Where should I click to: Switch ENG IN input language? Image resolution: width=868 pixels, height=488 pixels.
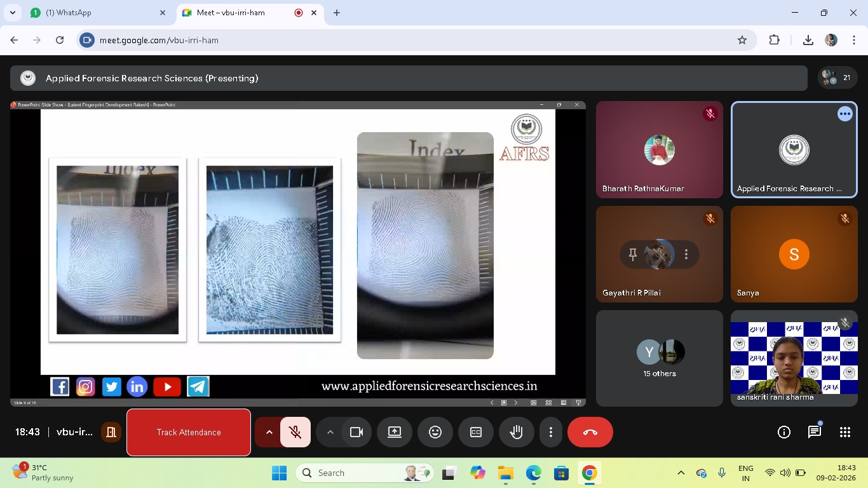[746, 473]
